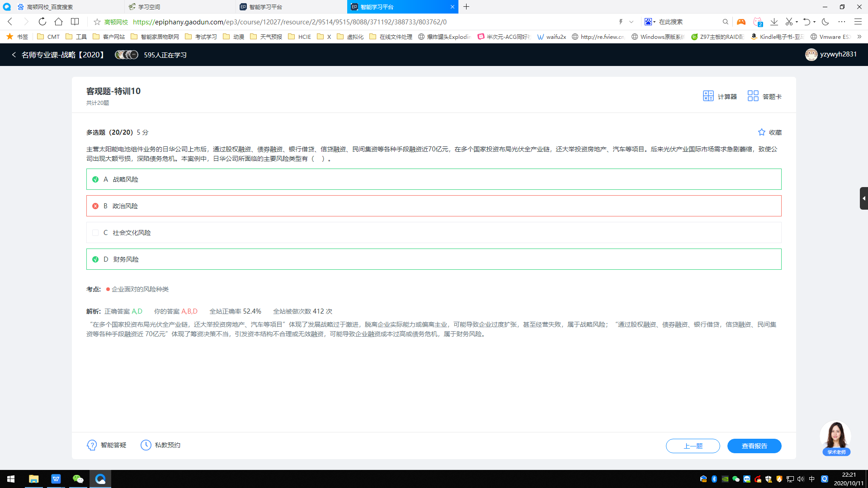
Task: Open WeChat from the taskbar
Action: (78, 479)
